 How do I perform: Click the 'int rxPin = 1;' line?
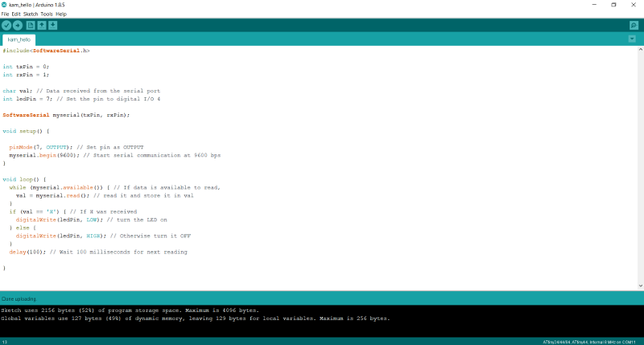26,75
